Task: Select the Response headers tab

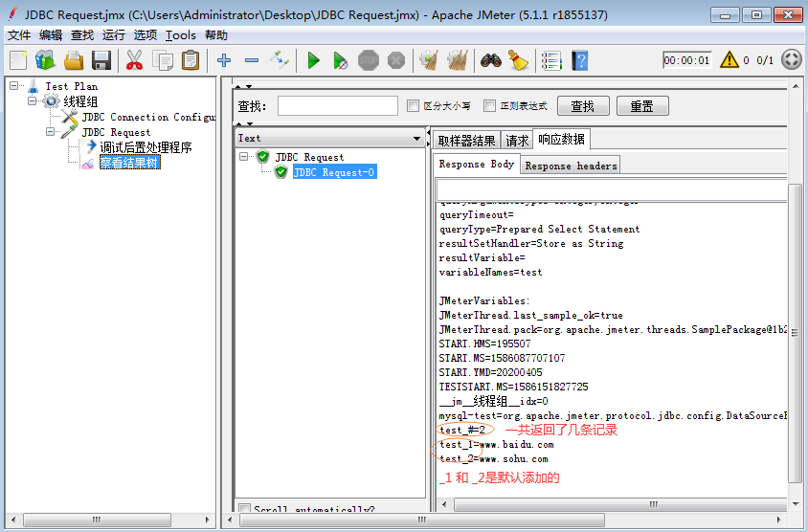Action: click(571, 166)
